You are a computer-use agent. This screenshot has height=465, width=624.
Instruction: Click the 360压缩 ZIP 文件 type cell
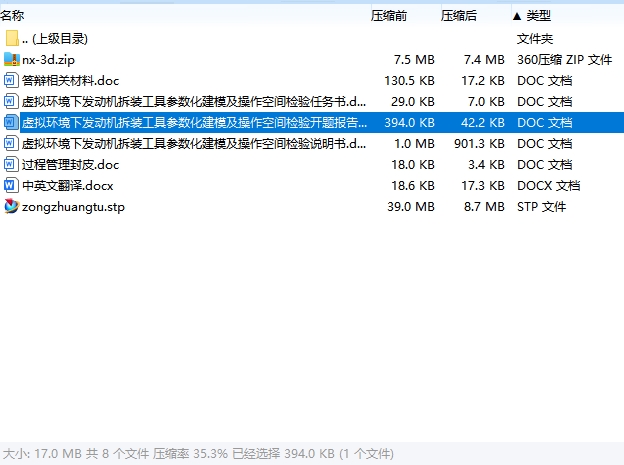point(564,60)
